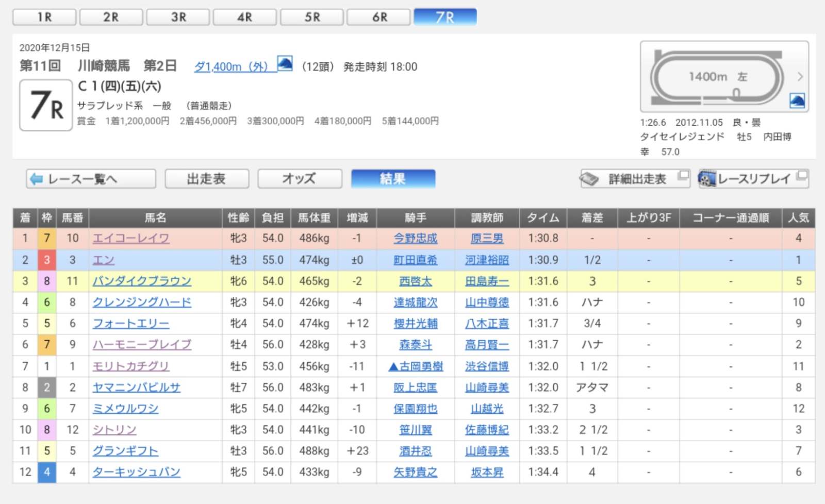Viewport: 825px width, 504px height.
Task: Switch to the 4R race tab
Action: [244, 17]
